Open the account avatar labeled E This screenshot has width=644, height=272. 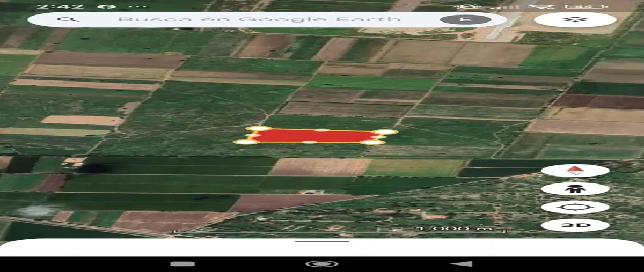click(x=465, y=20)
